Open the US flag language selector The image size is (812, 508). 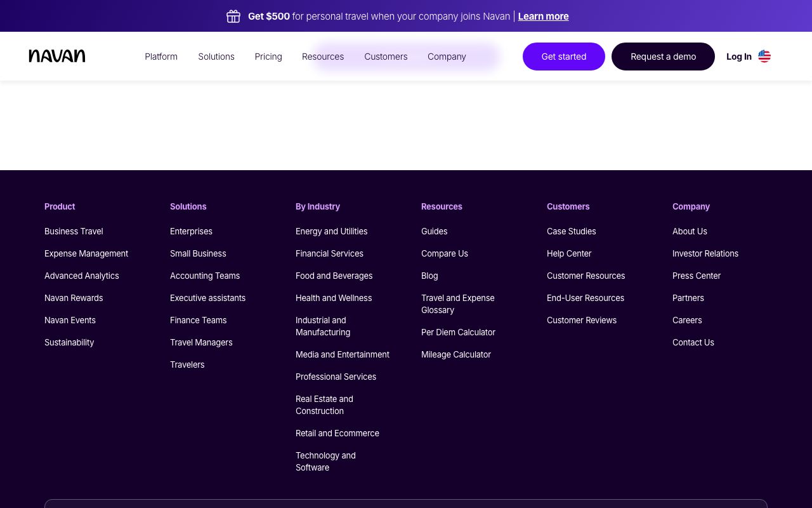pos(764,57)
